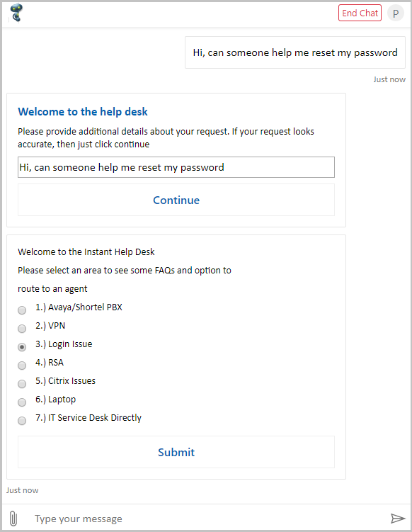
Task: Select the Avaya/Shortel PBX radio option
Action: point(22,310)
